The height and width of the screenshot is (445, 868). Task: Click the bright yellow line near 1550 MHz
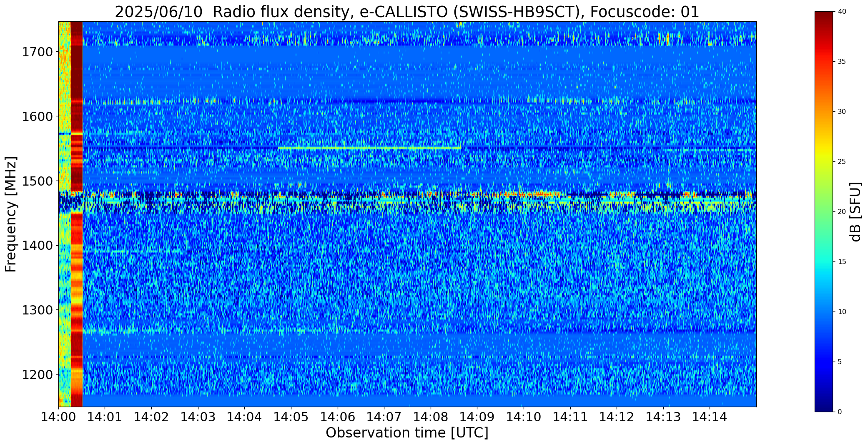369,148
